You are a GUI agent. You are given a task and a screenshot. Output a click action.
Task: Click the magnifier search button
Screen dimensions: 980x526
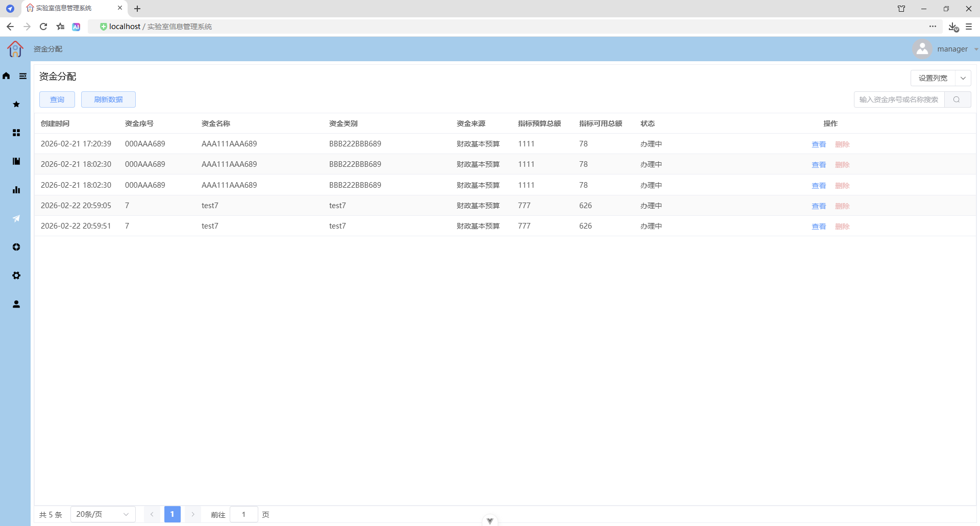pyautogui.click(x=957, y=99)
